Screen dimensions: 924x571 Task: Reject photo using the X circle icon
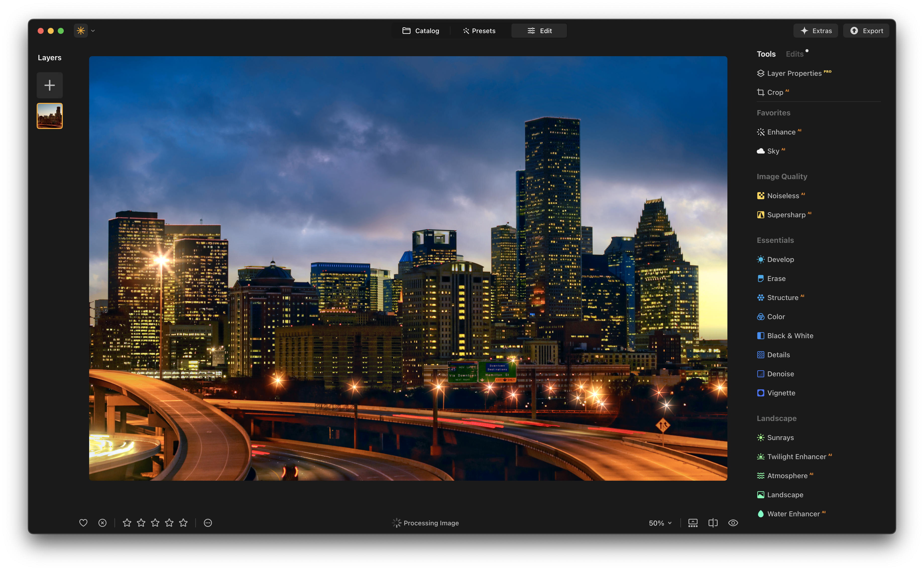(x=102, y=523)
